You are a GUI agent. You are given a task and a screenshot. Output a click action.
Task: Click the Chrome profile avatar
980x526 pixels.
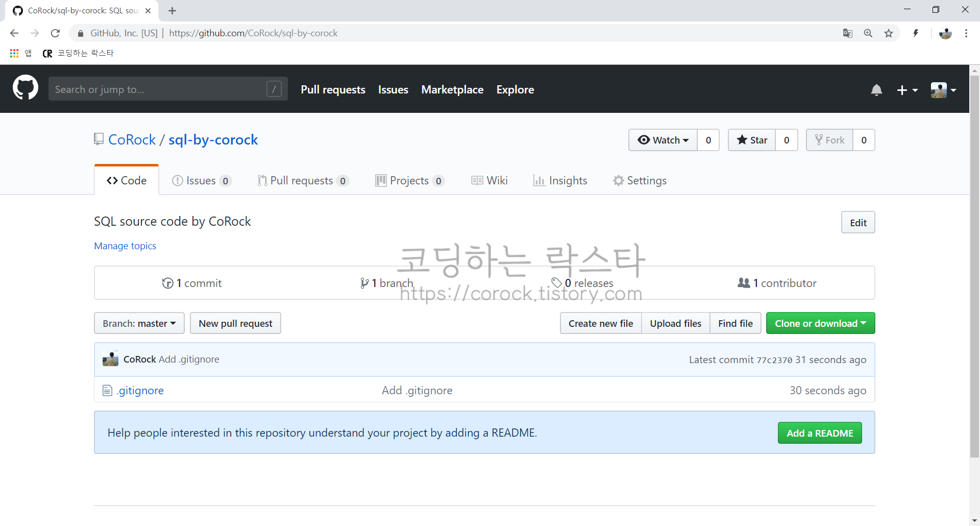click(945, 33)
